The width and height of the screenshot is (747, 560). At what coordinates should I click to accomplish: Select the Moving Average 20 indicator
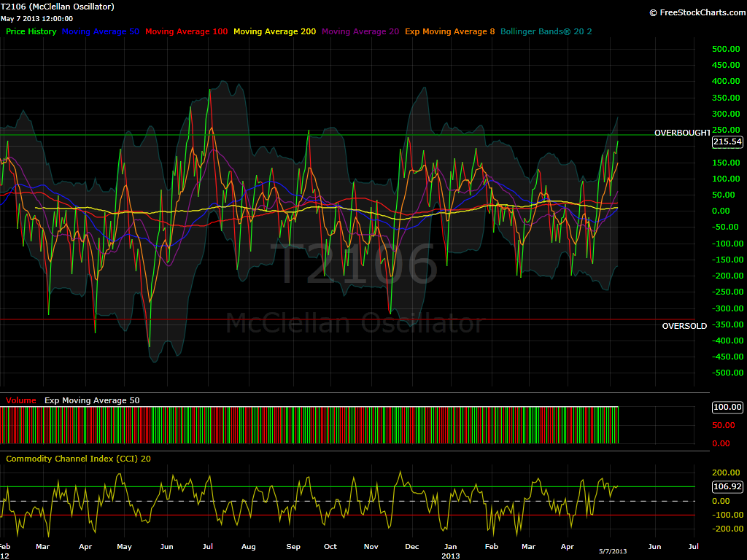(x=360, y=31)
